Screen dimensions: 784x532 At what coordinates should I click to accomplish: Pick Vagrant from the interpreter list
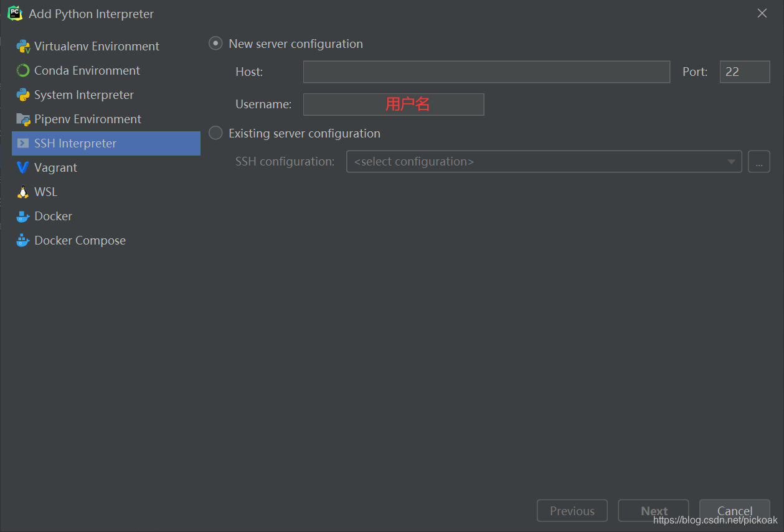tap(106, 168)
